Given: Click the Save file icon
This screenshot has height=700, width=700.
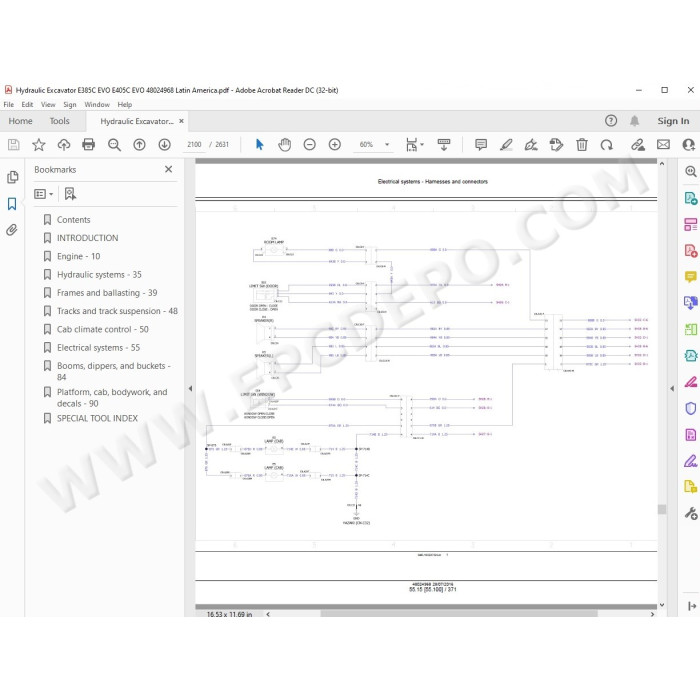Looking at the screenshot, I should [x=14, y=145].
